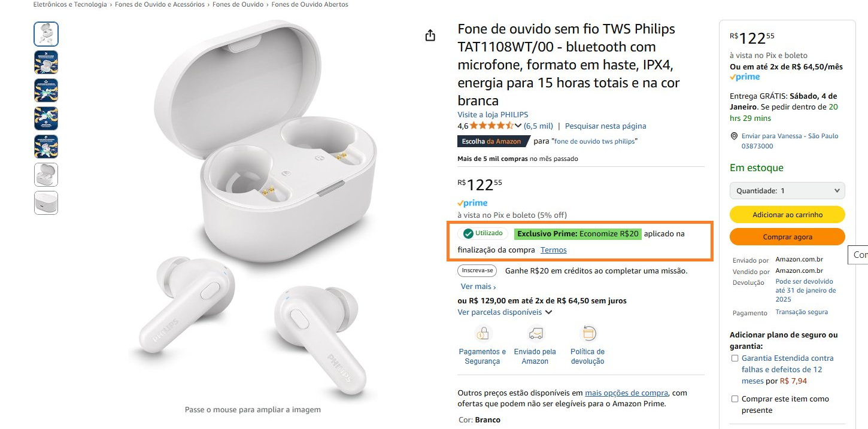Check the Garantia Estendida 12 meses box

(735, 358)
